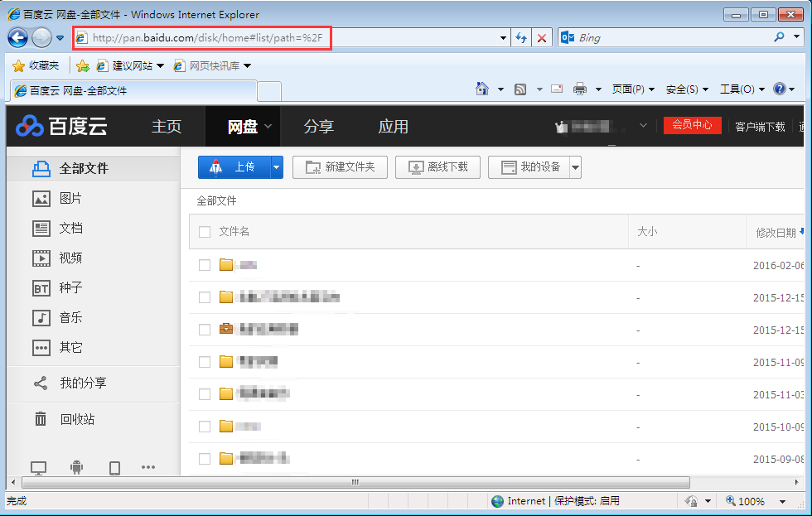This screenshot has width=812, height=516.
Task: Select 全部文件 in the sidebar
Action: pos(94,169)
